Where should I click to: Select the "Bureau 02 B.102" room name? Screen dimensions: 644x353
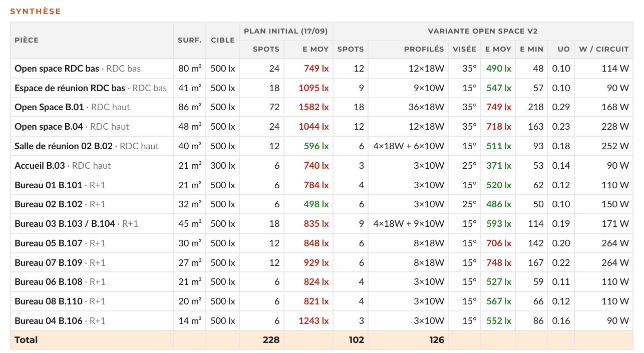click(x=48, y=204)
